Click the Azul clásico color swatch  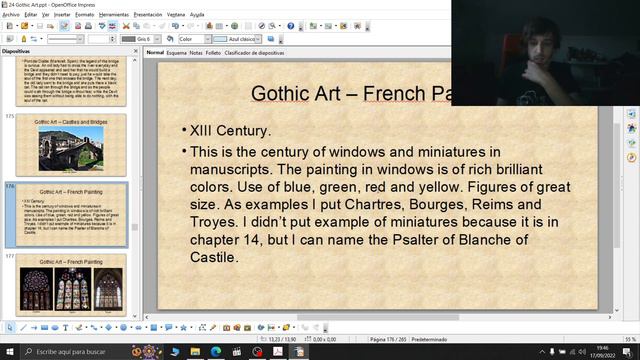click(x=220, y=39)
